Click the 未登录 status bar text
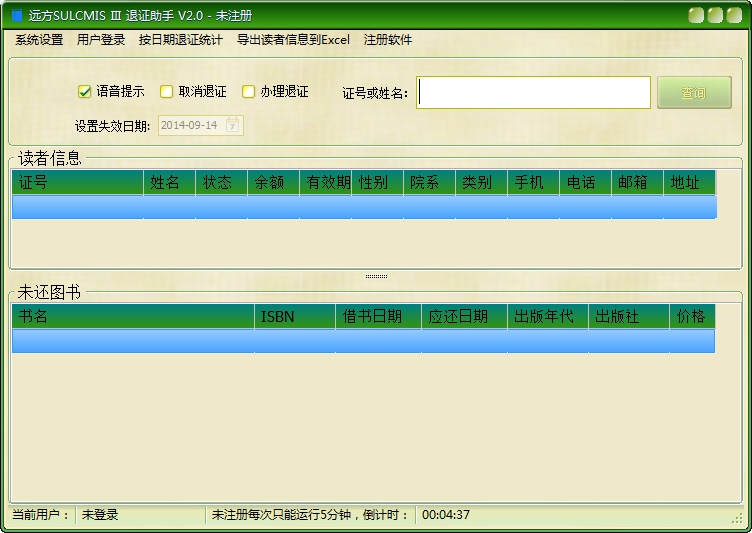The width and height of the screenshot is (752, 533). click(x=100, y=515)
